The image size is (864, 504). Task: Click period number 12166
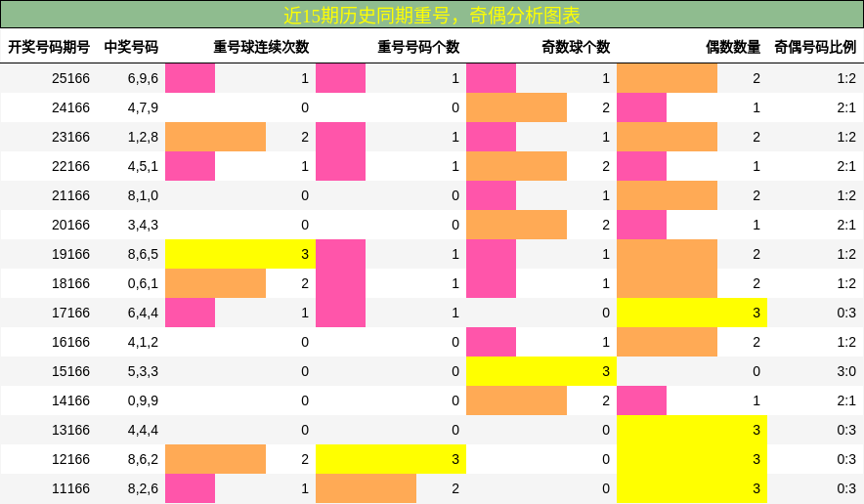70,459
